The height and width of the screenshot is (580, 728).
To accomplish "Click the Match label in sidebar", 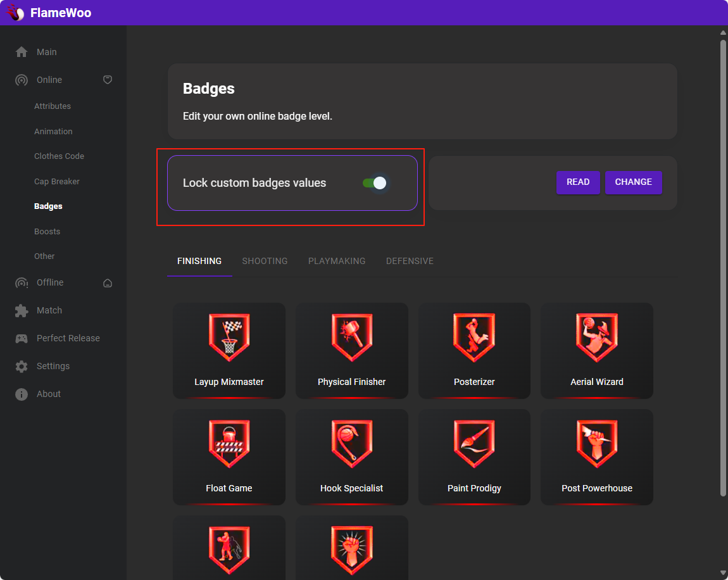I will pos(49,311).
